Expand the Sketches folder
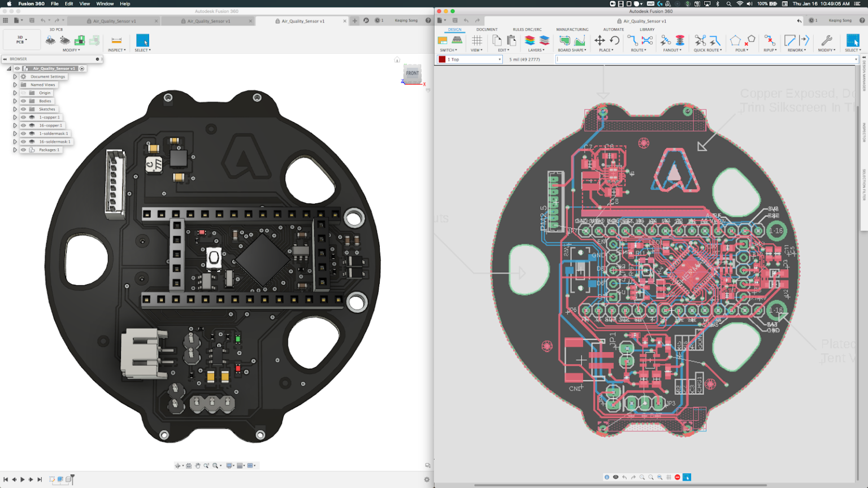868x488 pixels. [15, 109]
